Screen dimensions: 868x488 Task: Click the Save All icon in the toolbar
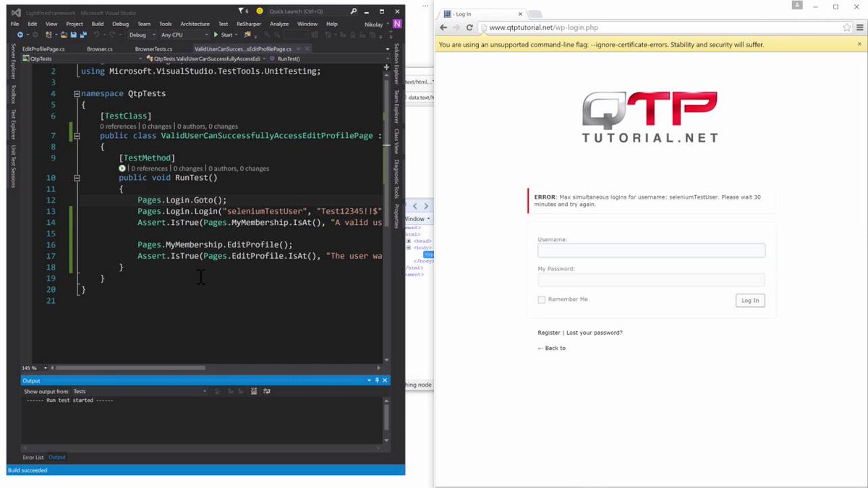82,34
